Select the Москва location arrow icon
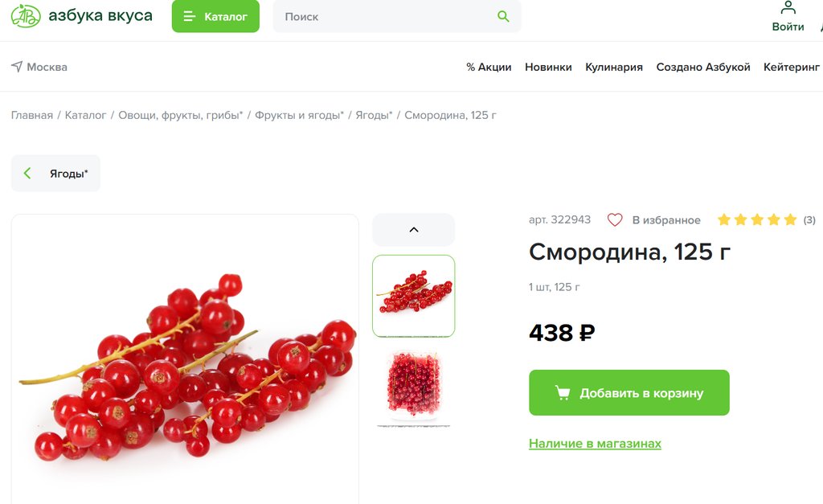This screenshot has width=823, height=504. 17,67
